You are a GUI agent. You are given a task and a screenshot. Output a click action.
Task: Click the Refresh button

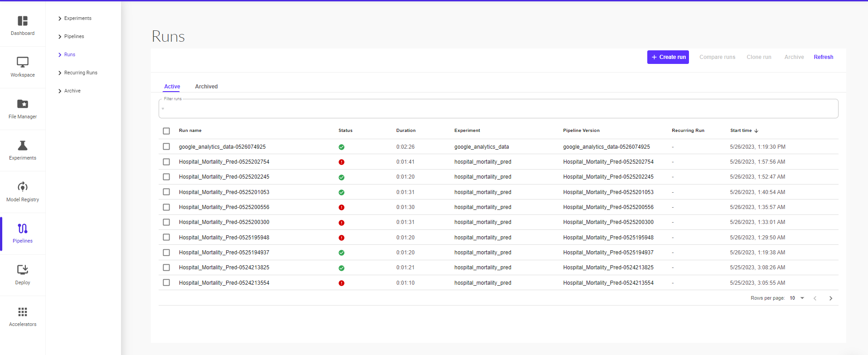pos(823,57)
